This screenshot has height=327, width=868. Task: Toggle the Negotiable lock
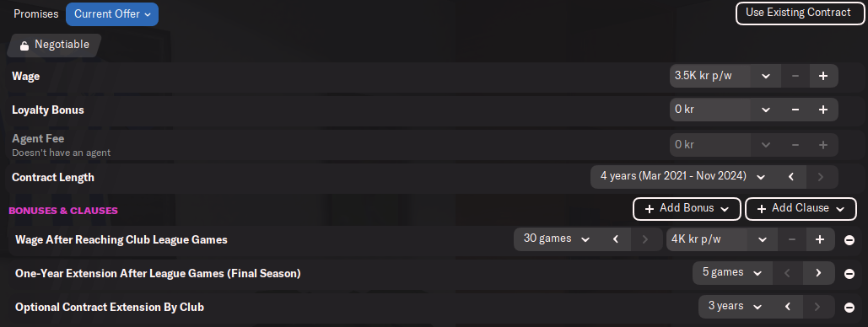coord(54,46)
